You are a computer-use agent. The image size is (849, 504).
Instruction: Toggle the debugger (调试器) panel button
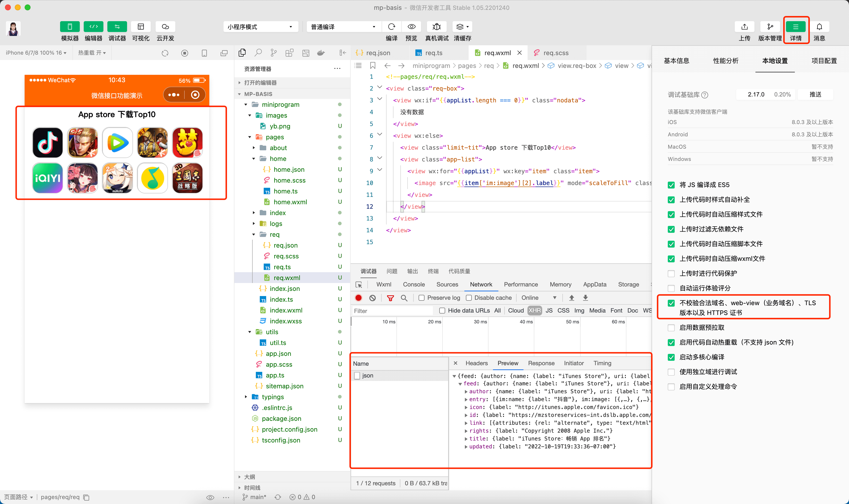(117, 27)
